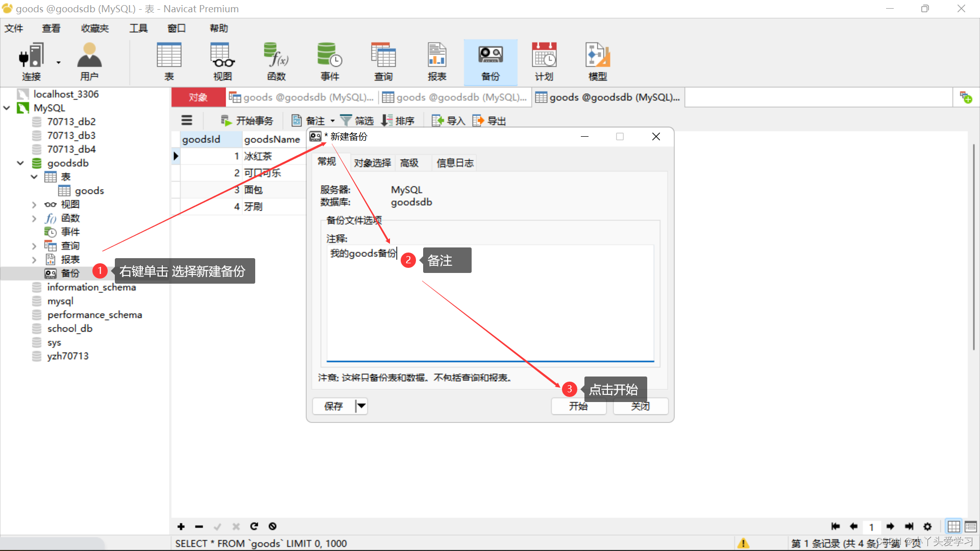The image size is (980, 551).
Task: Click the 备注 memo toolbar button
Action: 309,120
